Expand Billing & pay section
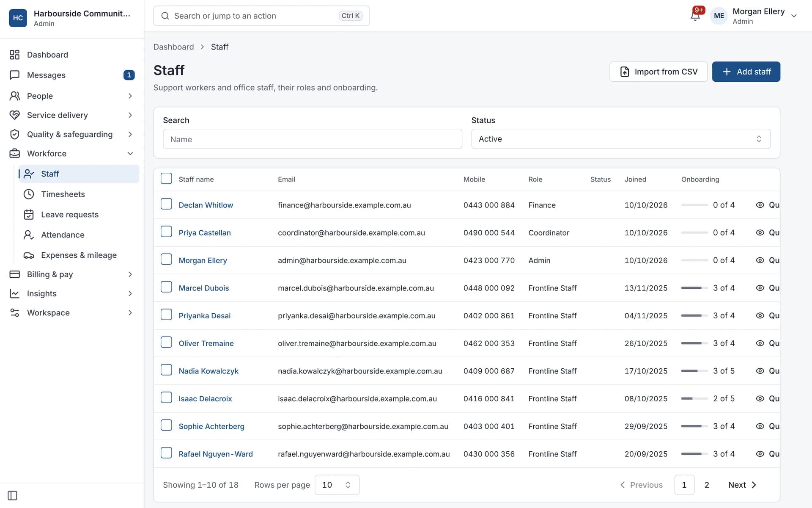 (x=72, y=274)
